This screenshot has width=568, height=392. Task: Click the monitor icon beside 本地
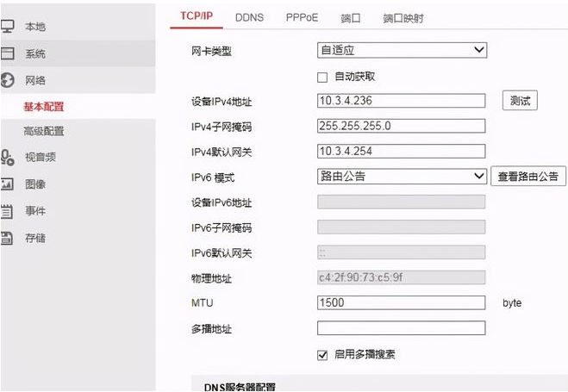point(8,27)
